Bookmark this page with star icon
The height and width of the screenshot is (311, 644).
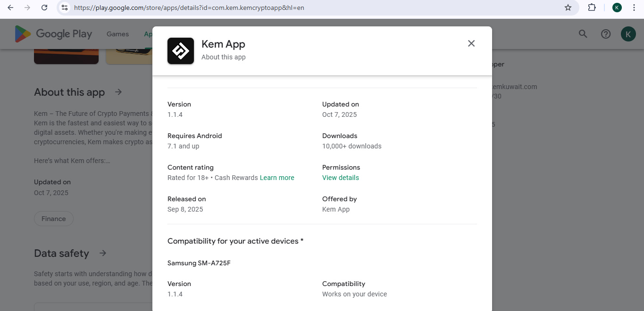[x=568, y=8]
